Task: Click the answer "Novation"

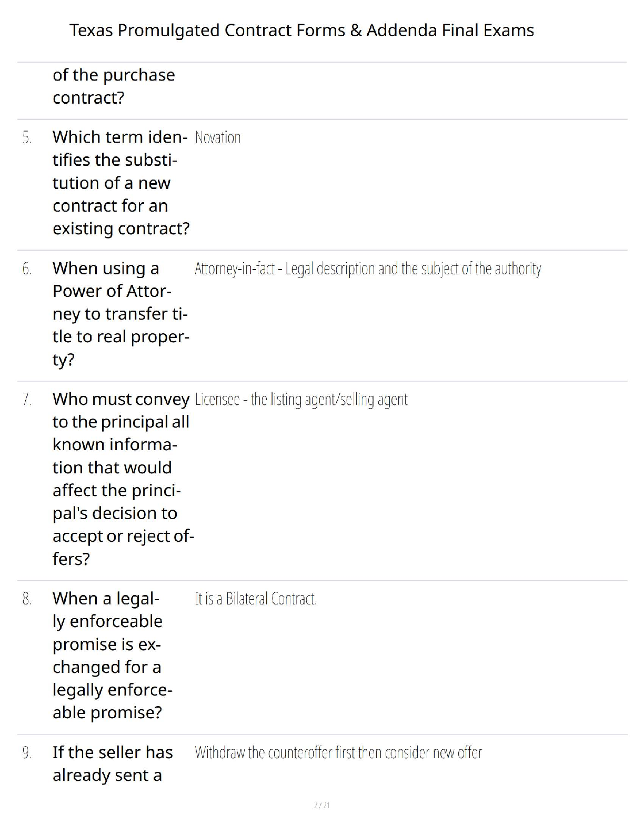Action: (218, 138)
